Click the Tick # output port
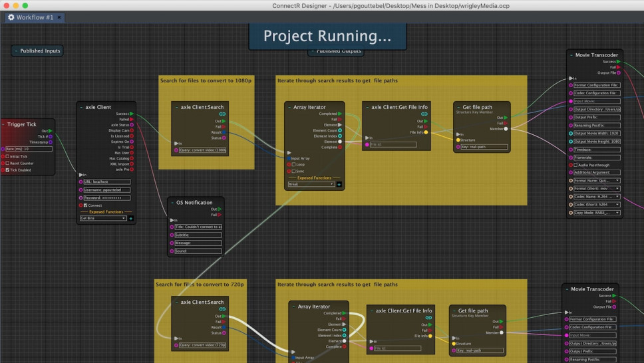 coord(51,137)
